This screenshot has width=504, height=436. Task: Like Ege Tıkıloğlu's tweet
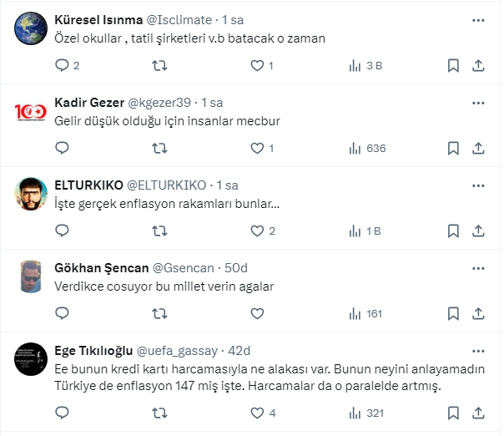256,413
